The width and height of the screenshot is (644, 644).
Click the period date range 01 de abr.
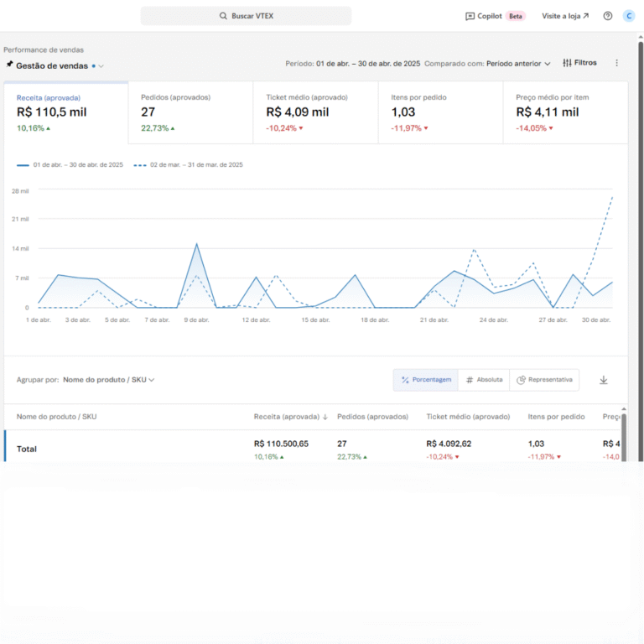[367, 63]
